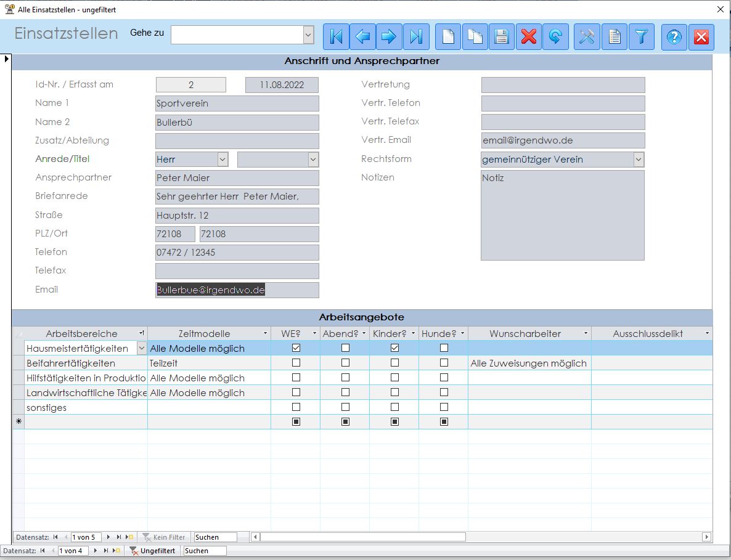
Task: Open the Anrede dropdown showing Herr
Action: click(223, 160)
